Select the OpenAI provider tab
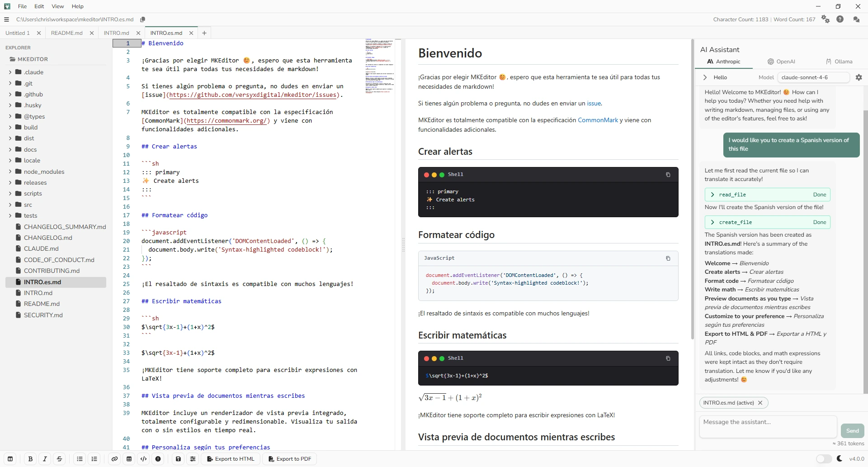 [x=781, y=62]
